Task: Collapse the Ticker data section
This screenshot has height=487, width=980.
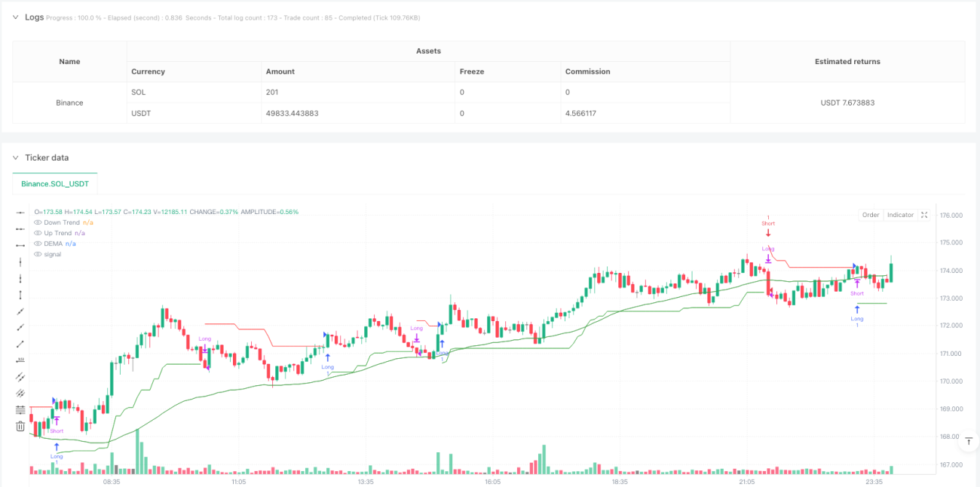Action: (15, 158)
